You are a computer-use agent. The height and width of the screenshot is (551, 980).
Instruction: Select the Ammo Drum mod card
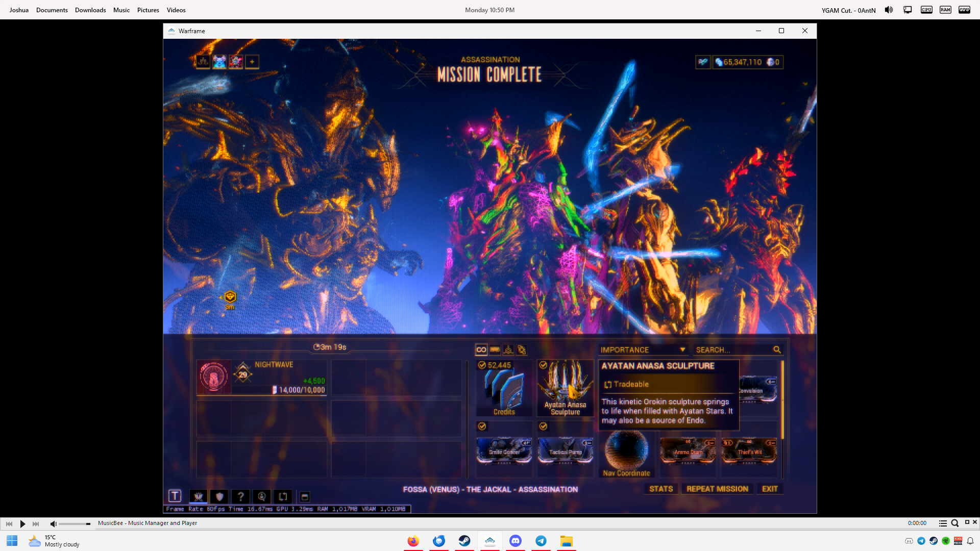coord(688,451)
